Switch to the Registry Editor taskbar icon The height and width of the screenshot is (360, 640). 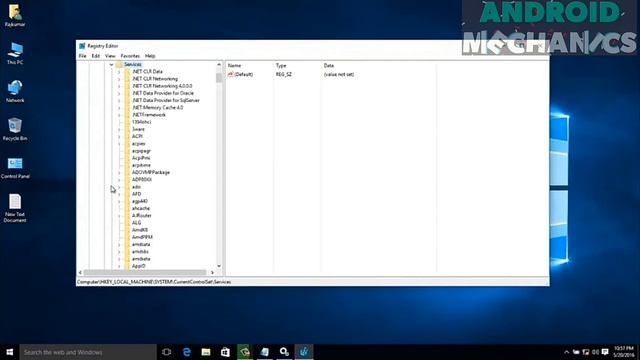point(304,352)
